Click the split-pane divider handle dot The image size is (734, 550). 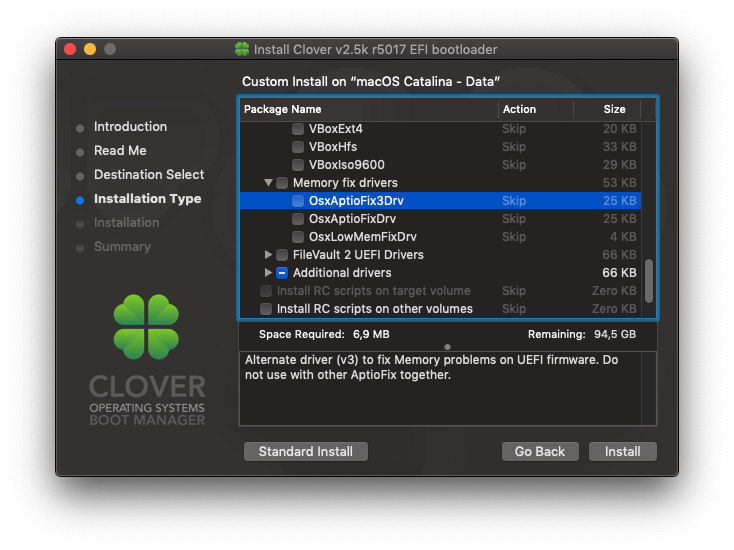click(x=448, y=347)
